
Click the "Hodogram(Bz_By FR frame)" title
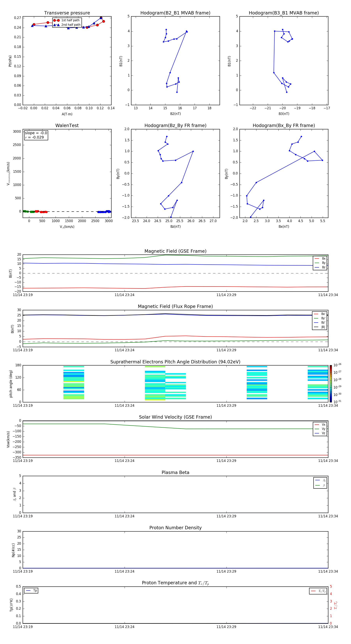tap(175, 125)
